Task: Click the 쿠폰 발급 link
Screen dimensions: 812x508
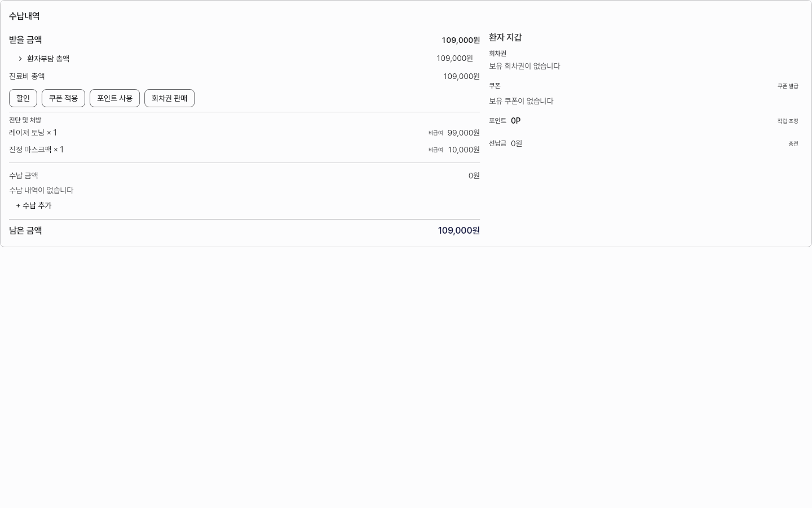Action: (x=788, y=86)
